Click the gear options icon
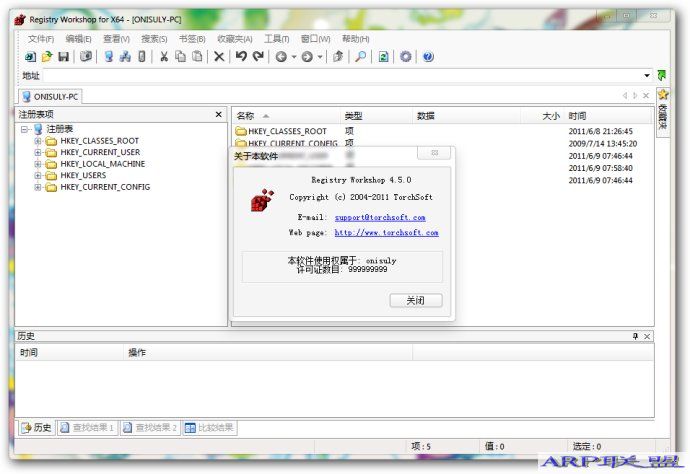This screenshot has height=474, width=690. point(406,56)
